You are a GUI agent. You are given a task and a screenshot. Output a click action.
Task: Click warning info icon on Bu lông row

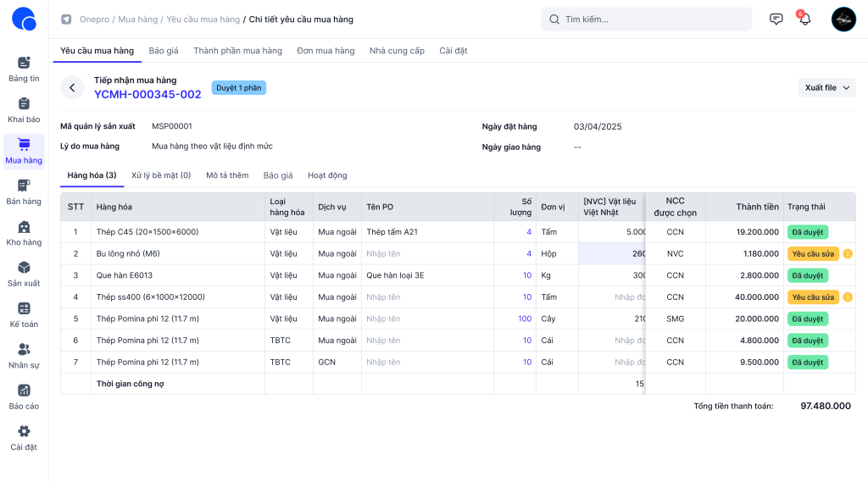(x=847, y=253)
